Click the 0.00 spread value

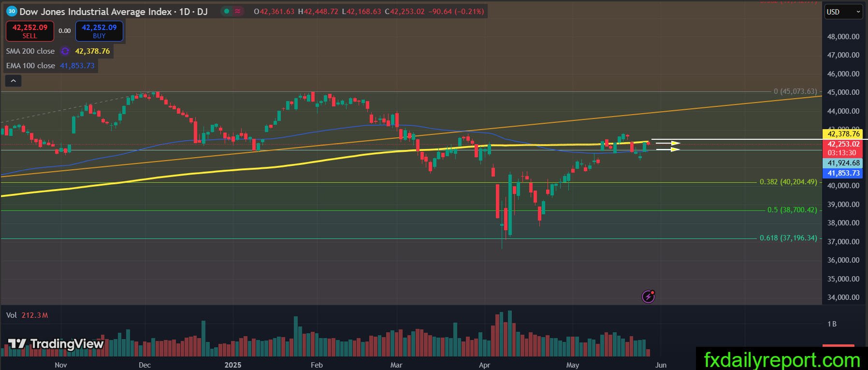(65, 30)
